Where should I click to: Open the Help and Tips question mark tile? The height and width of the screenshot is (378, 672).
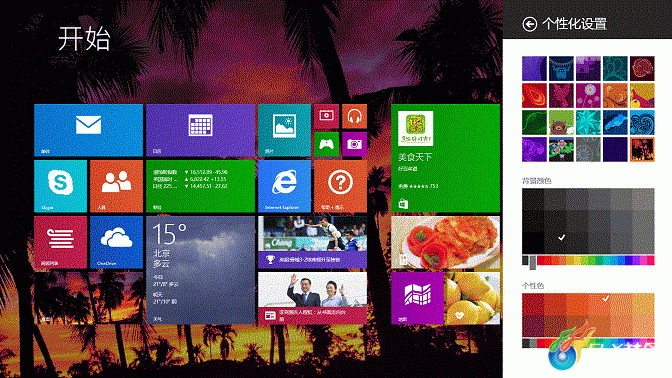[340, 186]
